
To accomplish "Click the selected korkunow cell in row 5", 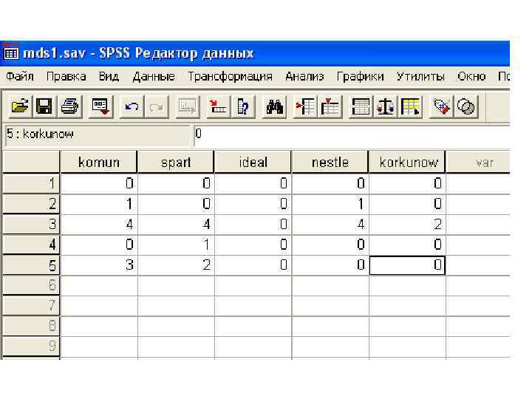I will (x=407, y=265).
